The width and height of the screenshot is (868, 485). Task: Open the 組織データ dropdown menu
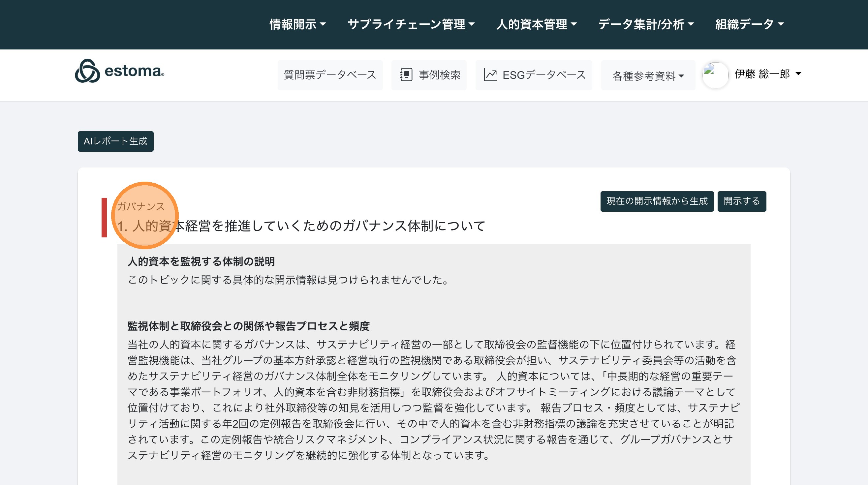point(749,24)
